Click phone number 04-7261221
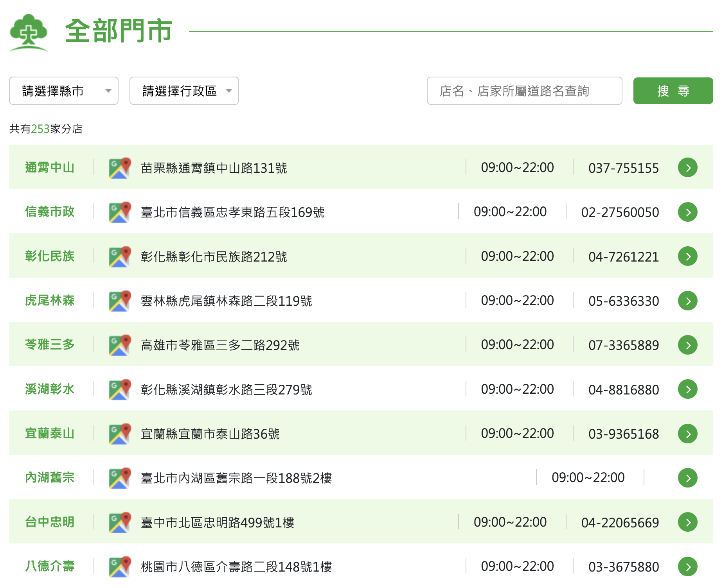Image resolution: width=723 pixels, height=588 pixels. point(623,257)
